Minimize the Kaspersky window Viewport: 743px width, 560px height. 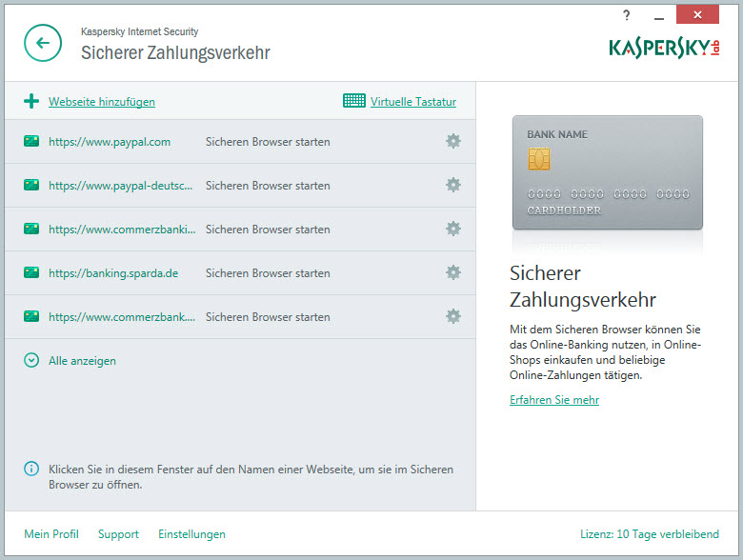click(658, 17)
